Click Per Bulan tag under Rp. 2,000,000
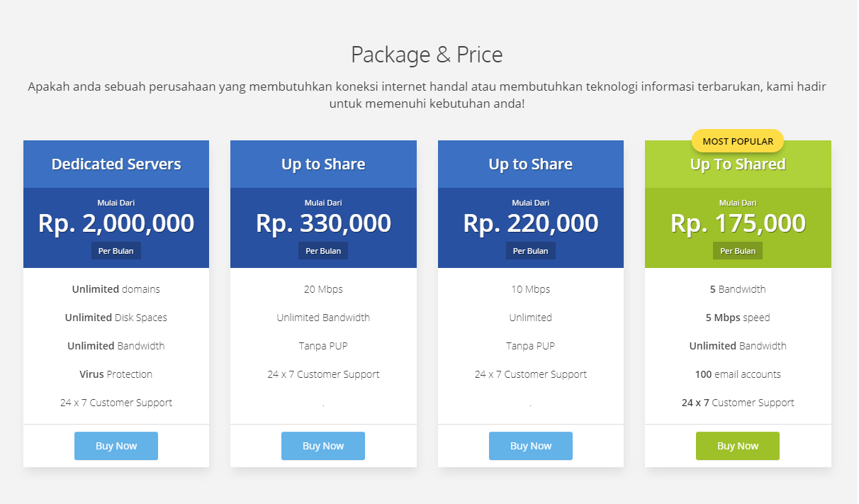 tap(116, 251)
